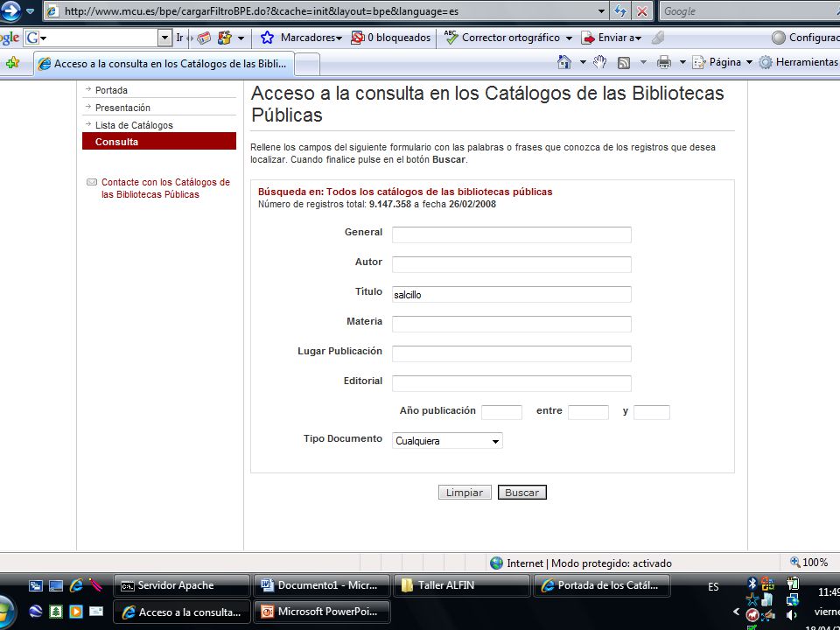Viewport: 840px width, 630px height.
Task: Open the recent pages dropdown arrow
Action: (x=31, y=10)
